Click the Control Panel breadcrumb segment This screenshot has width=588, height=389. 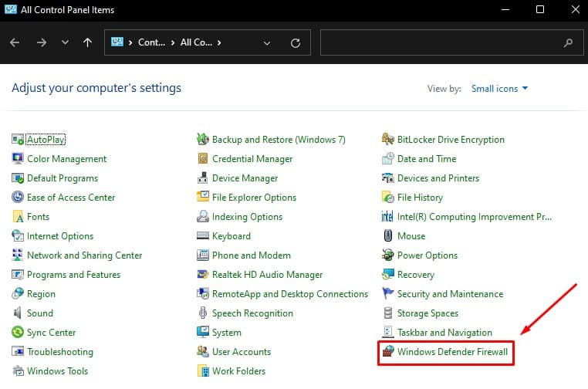tap(151, 42)
